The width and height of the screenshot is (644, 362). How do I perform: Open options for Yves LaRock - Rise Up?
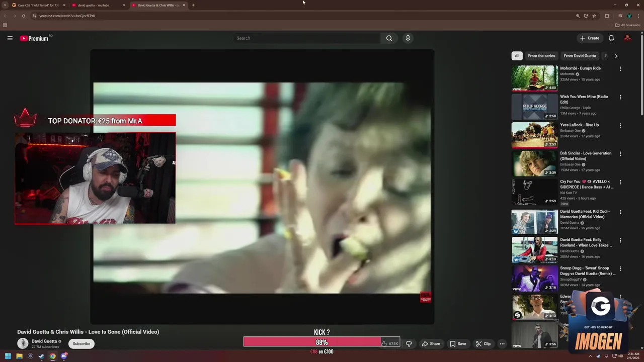tap(620, 126)
